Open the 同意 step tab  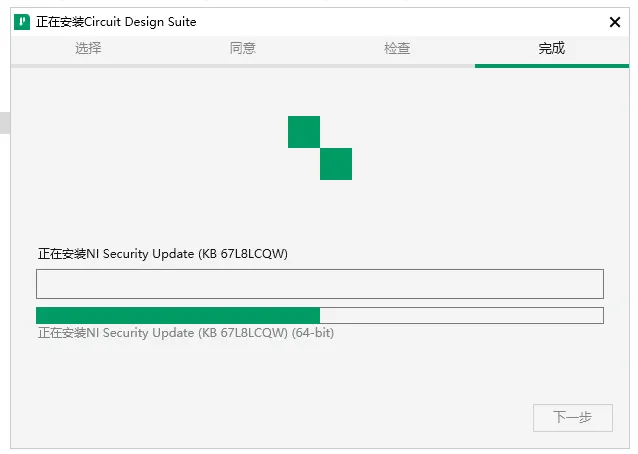(243, 48)
